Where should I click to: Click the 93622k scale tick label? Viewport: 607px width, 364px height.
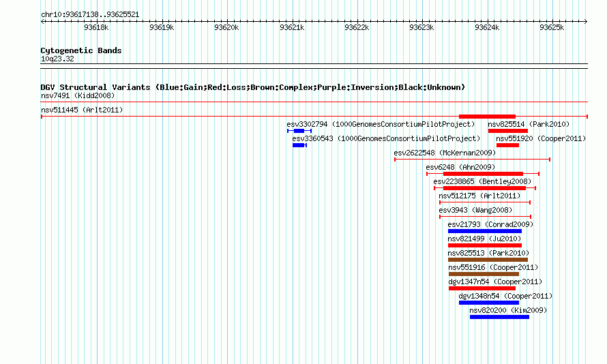point(357,27)
